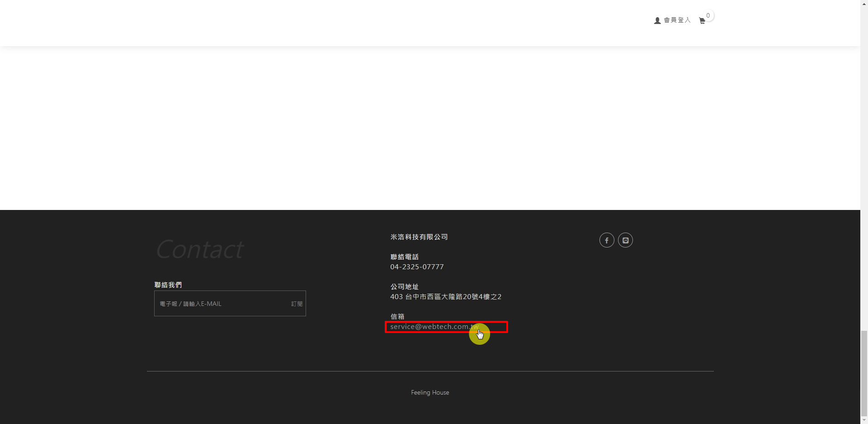Click the cart item count badge
Image resolution: width=868 pixels, height=424 pixels.
pyautogui.click(x=708, y=16)
